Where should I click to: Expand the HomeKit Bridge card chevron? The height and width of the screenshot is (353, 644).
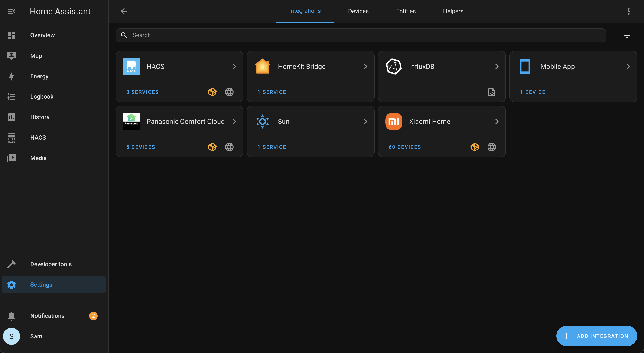(365, 67)
